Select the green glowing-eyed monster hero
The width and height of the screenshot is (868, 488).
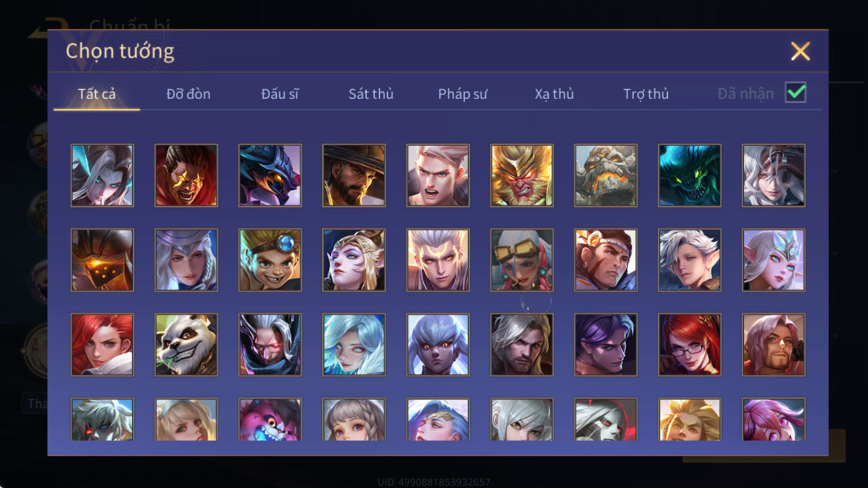point(689,175)
